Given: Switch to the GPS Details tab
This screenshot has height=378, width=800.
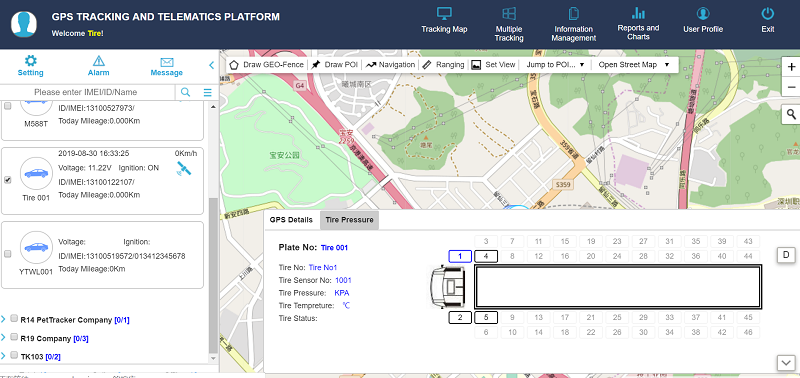Looking at the screenshot, I should click(291, 220).
